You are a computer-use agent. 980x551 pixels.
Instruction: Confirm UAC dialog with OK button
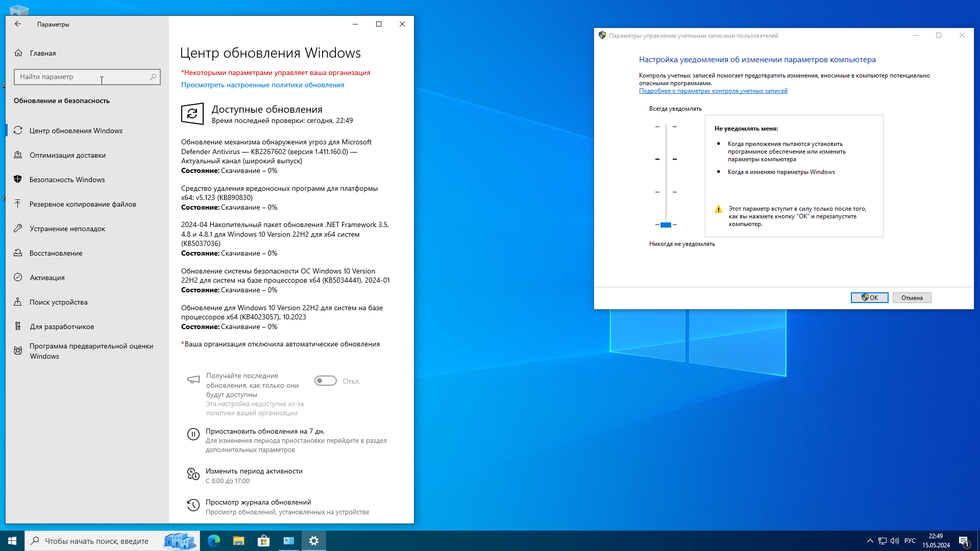coord(869,298)
